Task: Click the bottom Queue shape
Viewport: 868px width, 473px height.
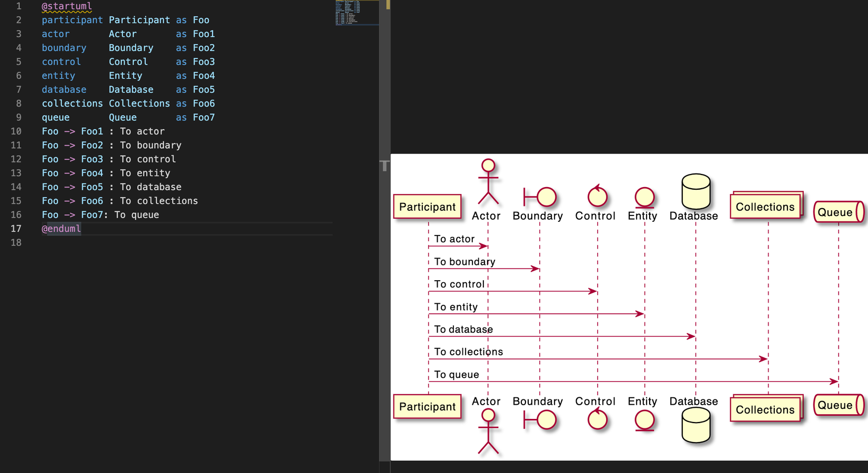Action: [x=839, y=405]
